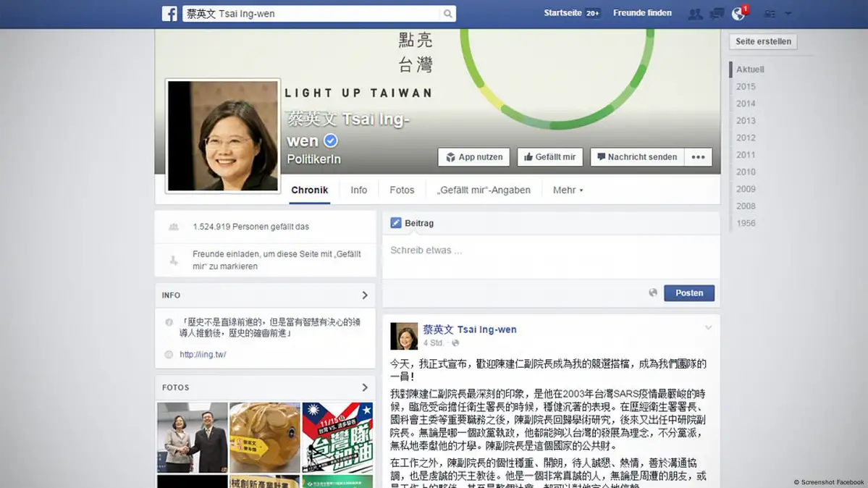Jump to 2012 in the timeline
This screenshot has width=868, height=488.
[x=746, y=138]
